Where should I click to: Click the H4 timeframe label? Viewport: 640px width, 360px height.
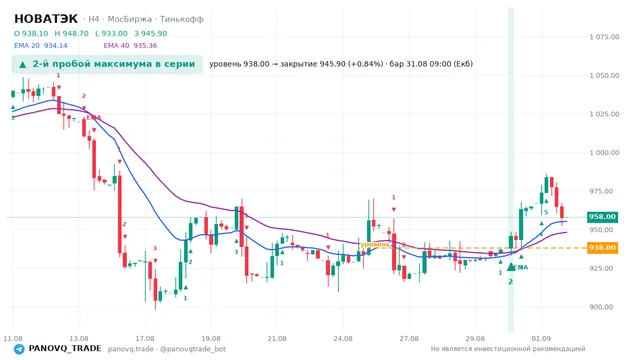click(x=93, y=19)
